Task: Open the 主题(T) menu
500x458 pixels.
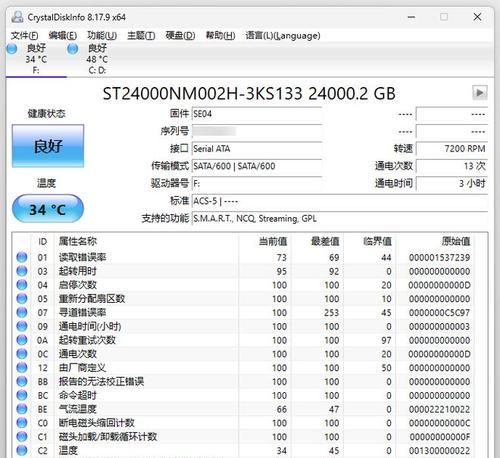Action: tap(141, 35)
